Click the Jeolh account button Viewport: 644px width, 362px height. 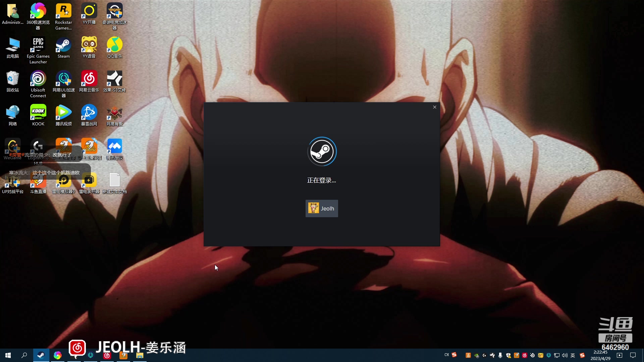(322, 208)
